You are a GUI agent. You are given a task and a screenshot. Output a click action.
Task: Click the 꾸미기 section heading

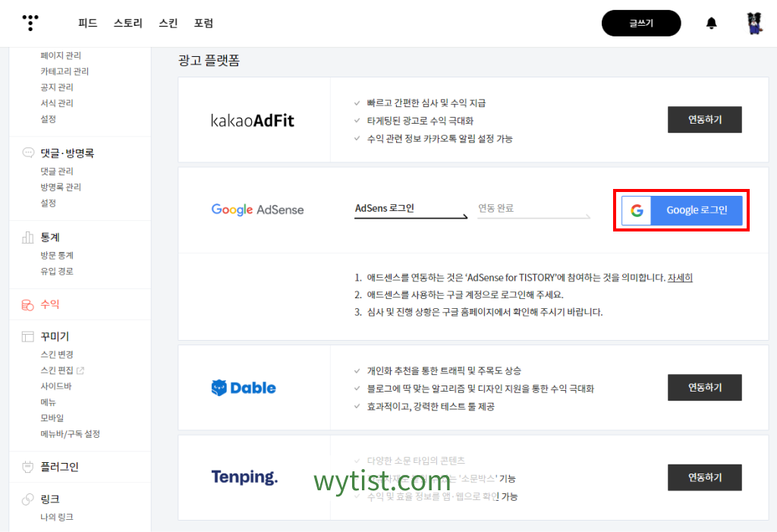55,337
